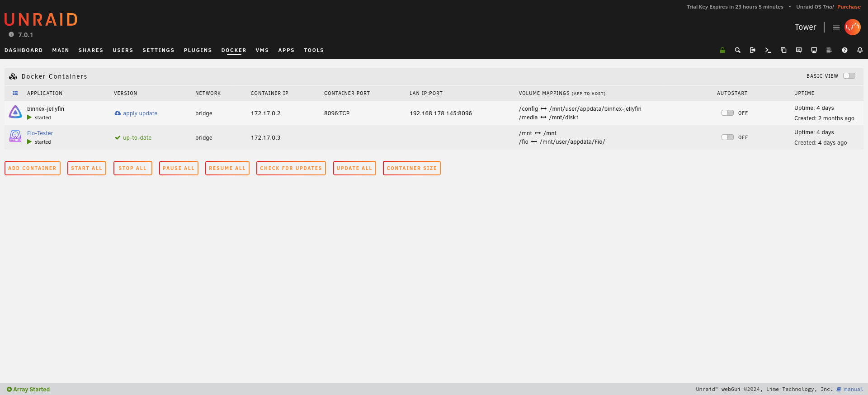Click the Unraid Connect avatar icon
Image resolution: width=868 pixels, height=395 pixels.
pyautogui.click(x=853, y=27)
